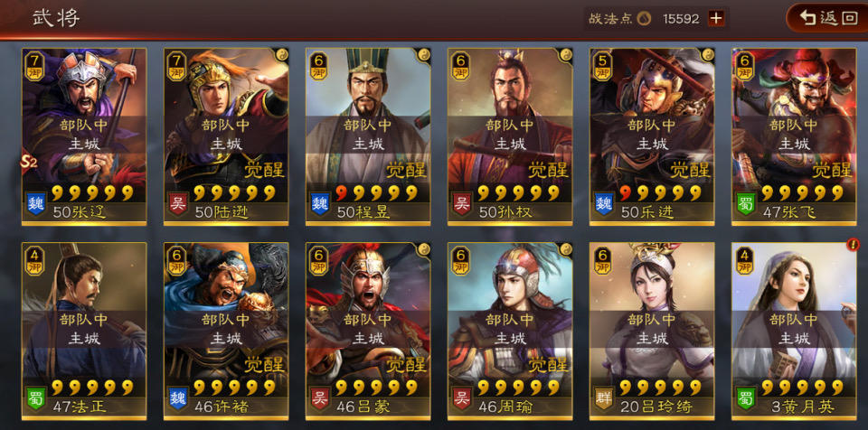Click the 群 faction badge on 吕玲绮's card
Screen dimensions: 868x430
click(x=603, y=397)
